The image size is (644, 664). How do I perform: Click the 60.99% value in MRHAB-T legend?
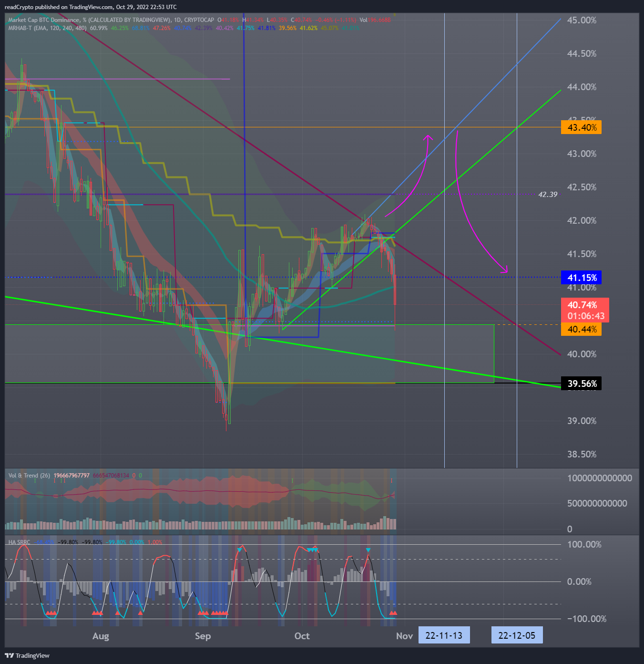[x=99, y=28]
